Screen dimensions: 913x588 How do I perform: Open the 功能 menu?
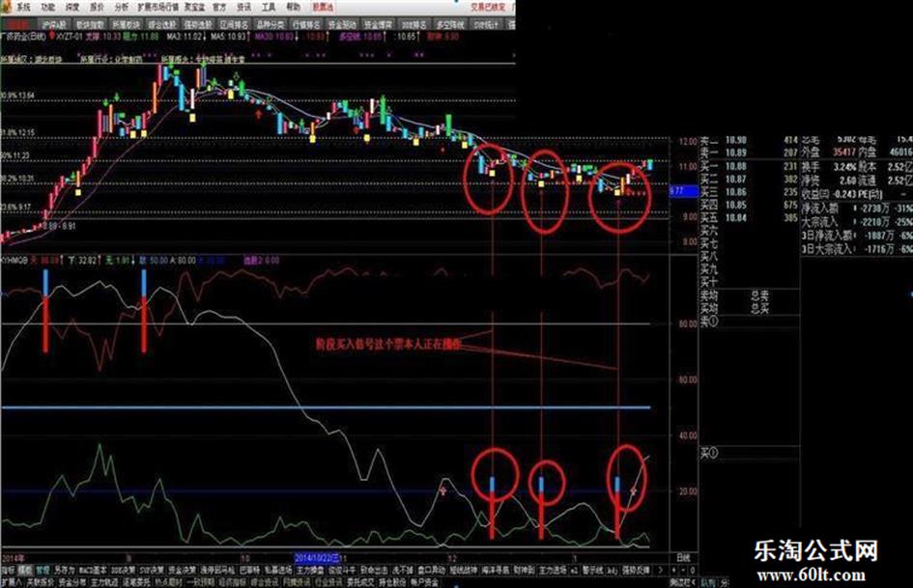[x=47, y=8]
